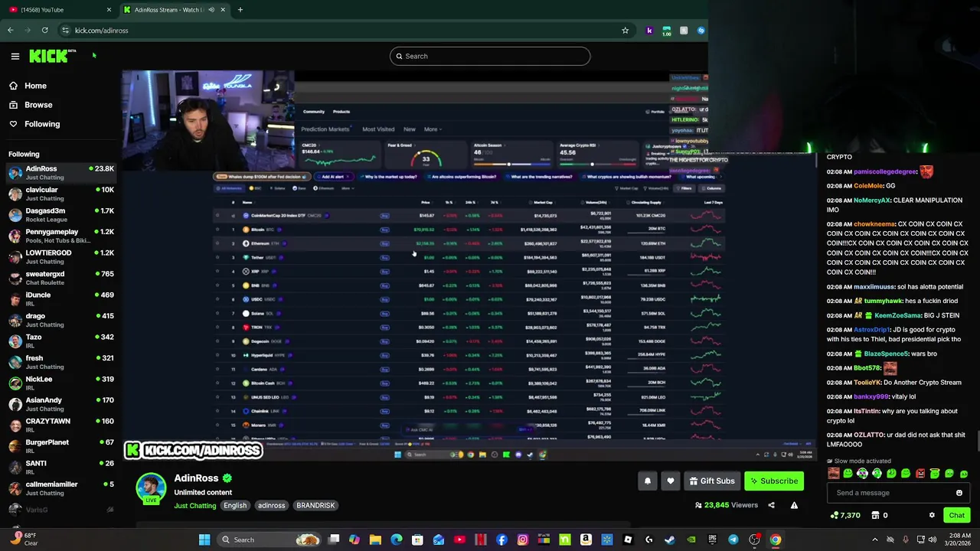Open Amazon from the taskbar
The image size is (980, 551).
pos(586,540)
